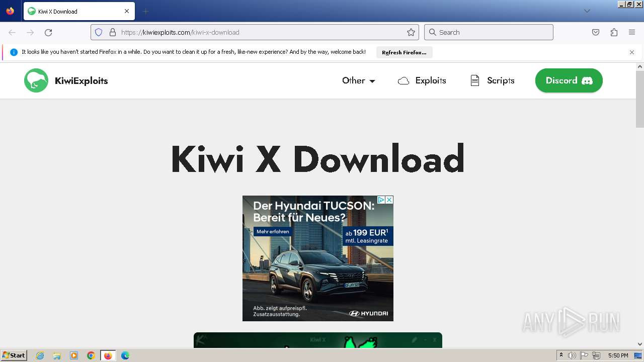Open the Exploits page link

[x=422, y=80]
